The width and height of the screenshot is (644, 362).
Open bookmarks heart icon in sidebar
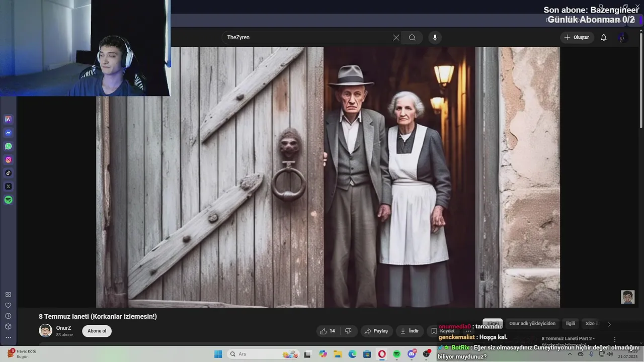click(x=8, y=305)
